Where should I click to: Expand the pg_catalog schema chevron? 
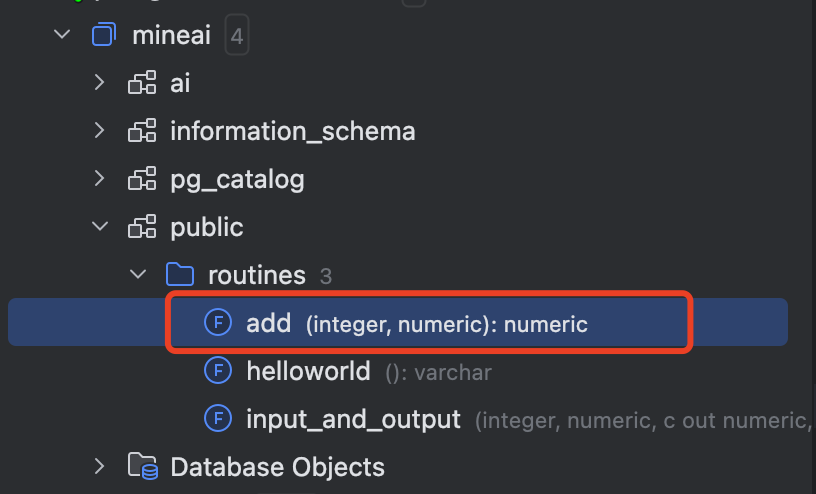[99, 179]
